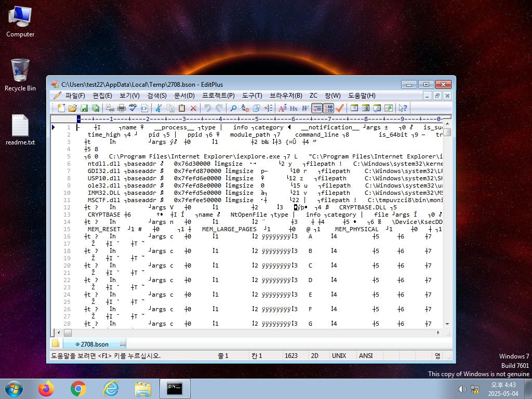
Task: Click the folder icon left of document tabs
Action: click(x=56, y=343)
